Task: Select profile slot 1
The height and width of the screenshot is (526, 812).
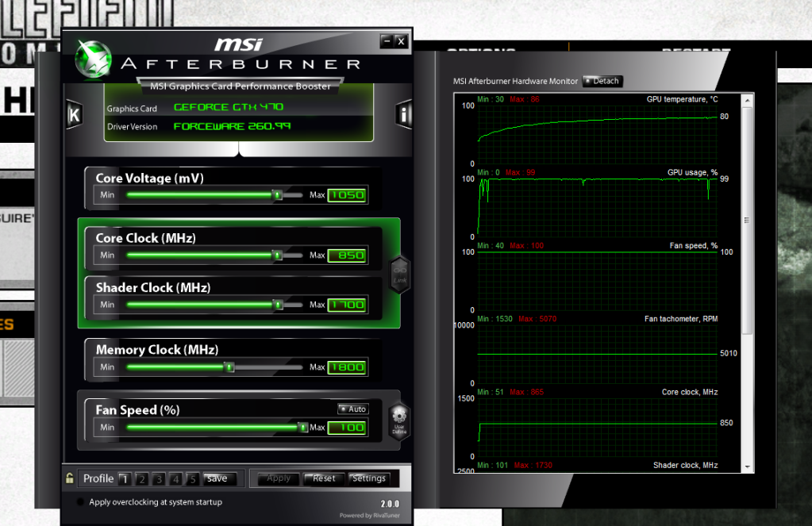Action: click(x=125, y=479)
